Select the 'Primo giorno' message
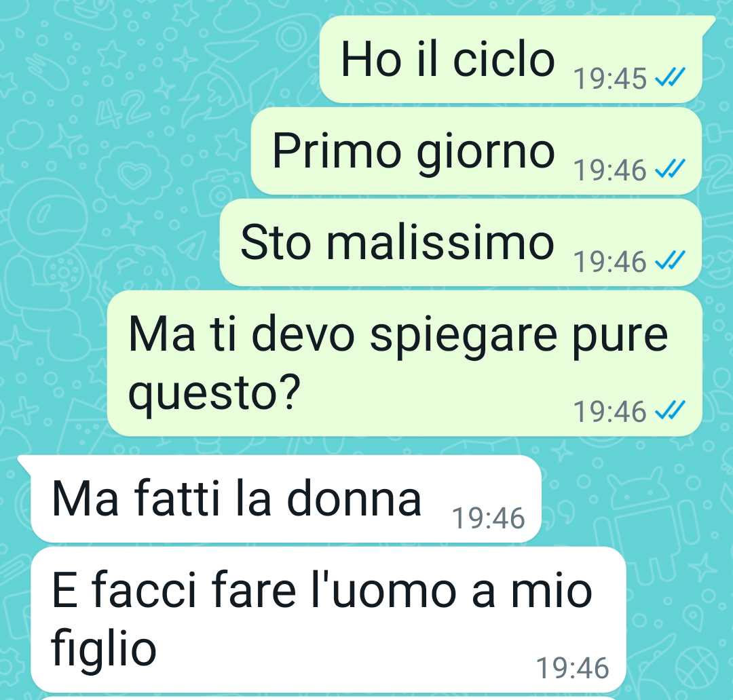The image size is (733, 700). tap(476, 151)
